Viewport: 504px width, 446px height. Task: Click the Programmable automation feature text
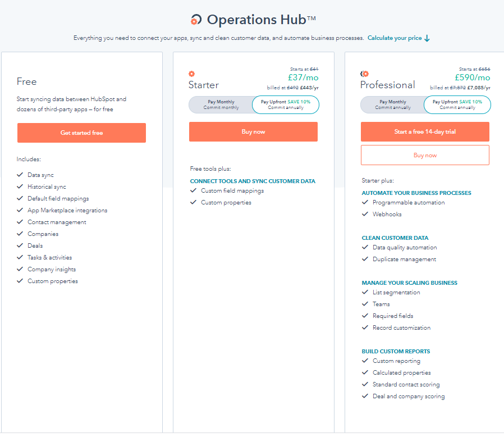point(409,202)
